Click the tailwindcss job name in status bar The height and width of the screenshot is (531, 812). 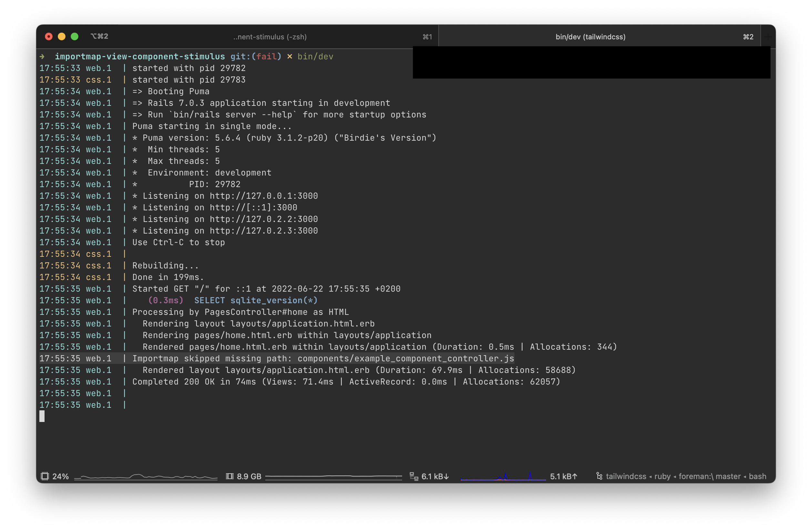[x=626, y=476]
